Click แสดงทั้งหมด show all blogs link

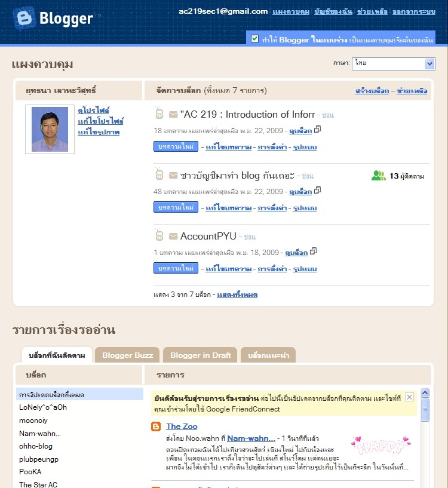237,294
